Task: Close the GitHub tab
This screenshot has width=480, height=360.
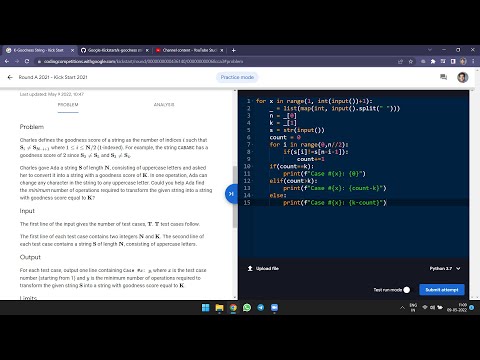Action: [147, 50]
